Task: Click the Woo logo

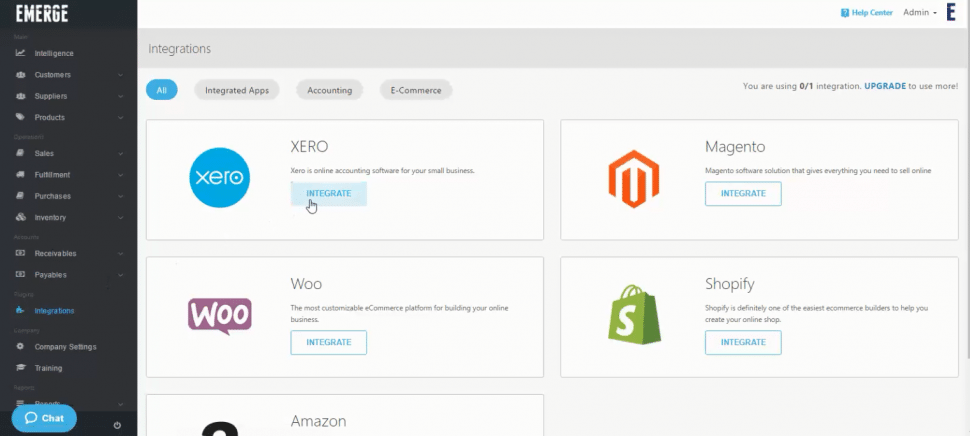Action: [x=220, y=316]
